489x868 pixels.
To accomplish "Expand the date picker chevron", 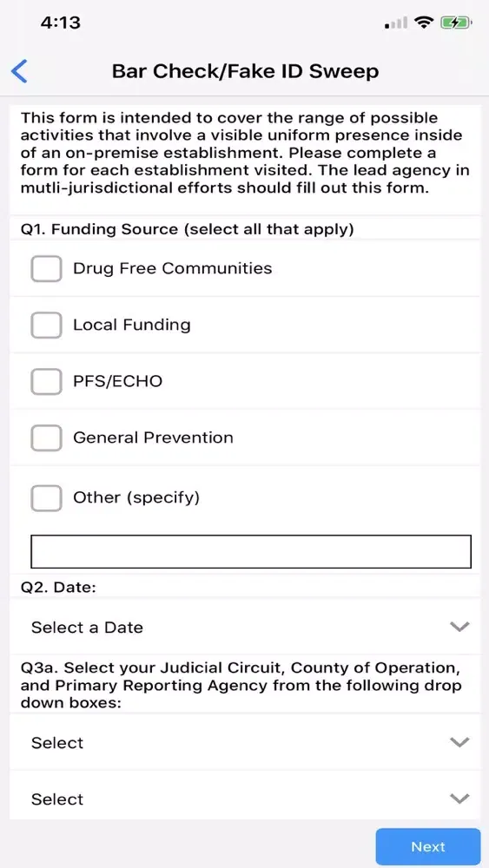I will pos(459,628).
